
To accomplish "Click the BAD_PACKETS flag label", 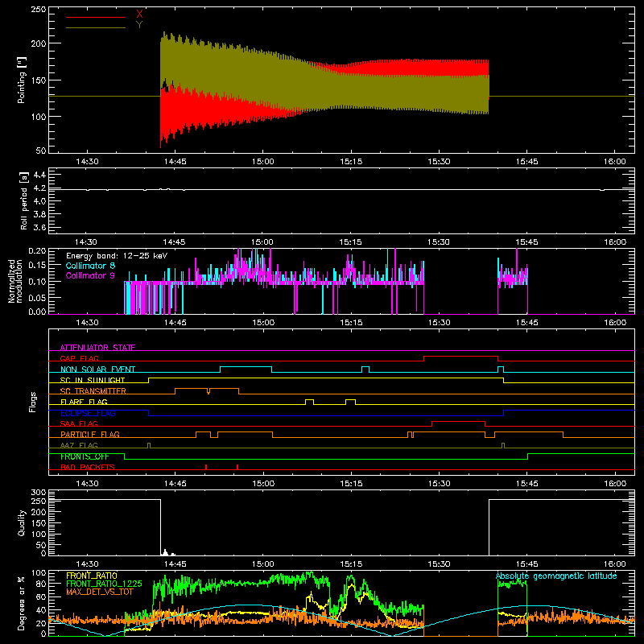I will pos(88,467).
